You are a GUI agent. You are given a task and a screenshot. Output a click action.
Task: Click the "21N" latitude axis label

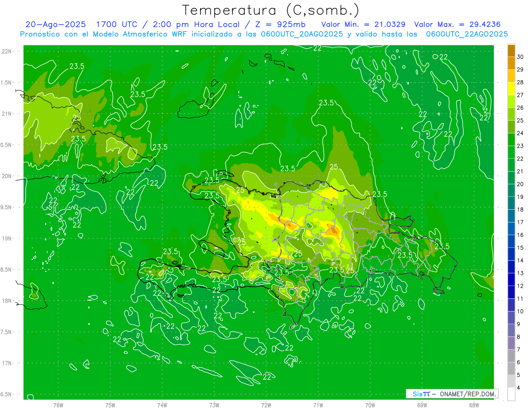click(x=7, y=114)
